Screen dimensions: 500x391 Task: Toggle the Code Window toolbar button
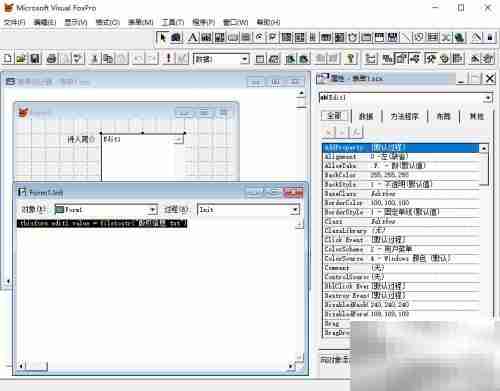[415, 59]
